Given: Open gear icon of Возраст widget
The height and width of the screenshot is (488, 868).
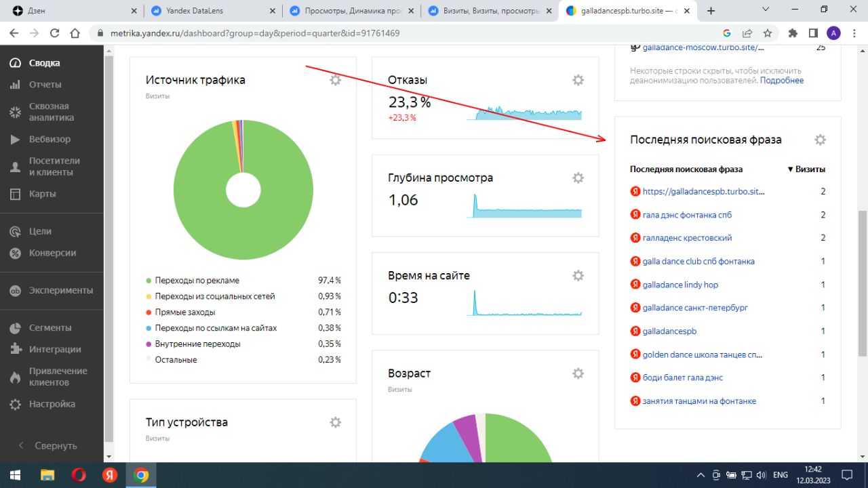Looking at the screenshot, I should click(x=578, y=373).
